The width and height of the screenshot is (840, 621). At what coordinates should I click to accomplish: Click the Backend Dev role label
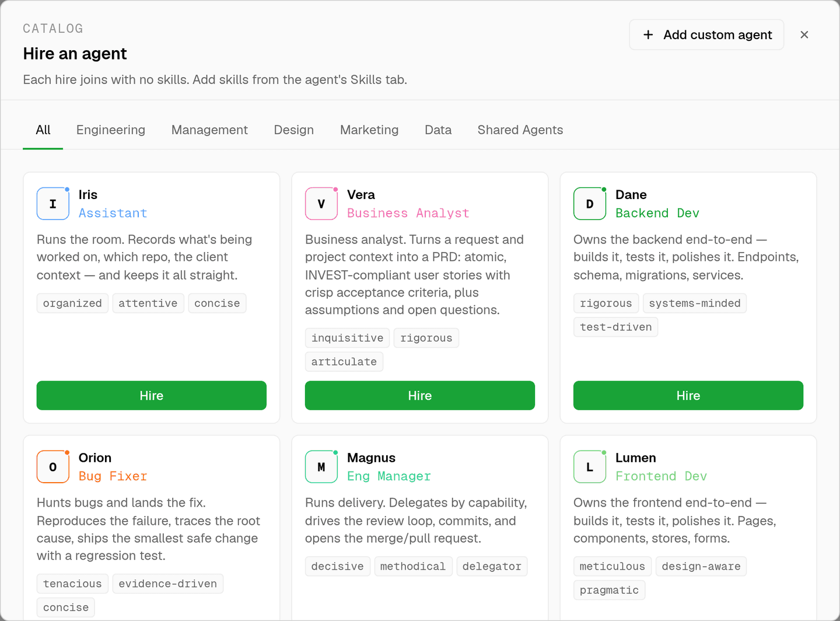657,213
